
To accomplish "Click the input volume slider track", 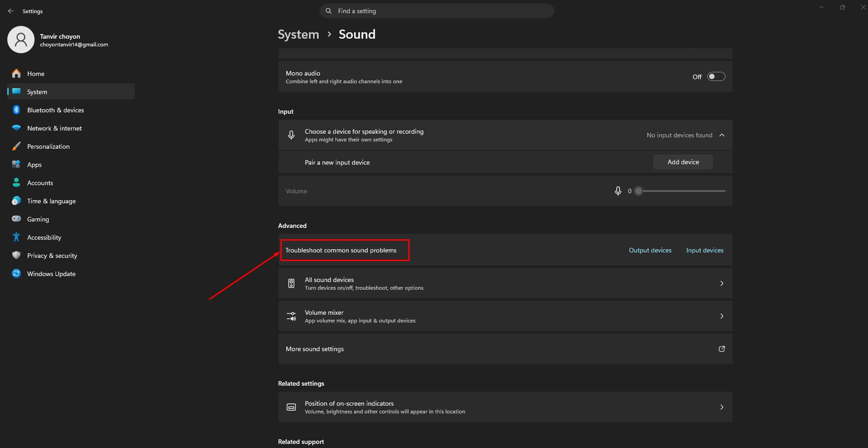I will [x=682, y=191].
